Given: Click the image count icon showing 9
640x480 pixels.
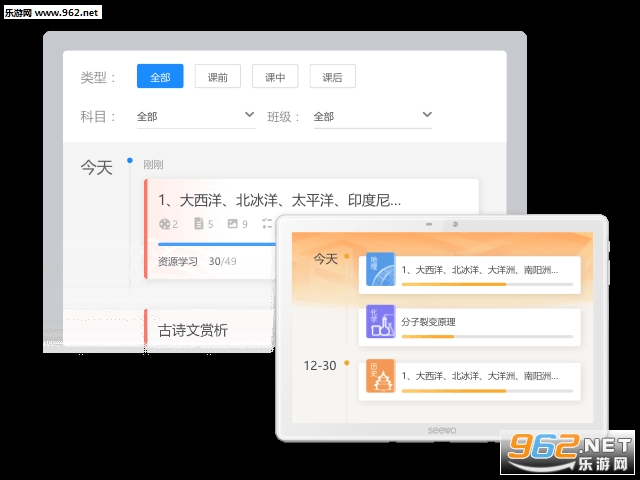Looking at the screenshot, I should pos(233,223).
